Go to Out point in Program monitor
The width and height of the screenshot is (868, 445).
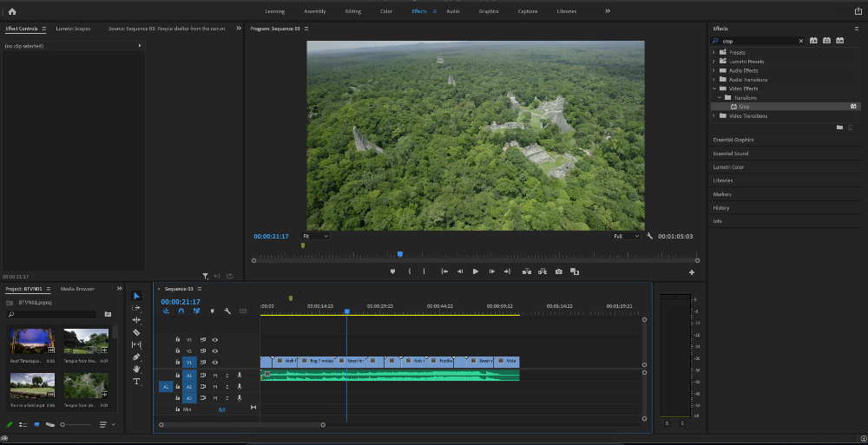[x=507, y=272]
